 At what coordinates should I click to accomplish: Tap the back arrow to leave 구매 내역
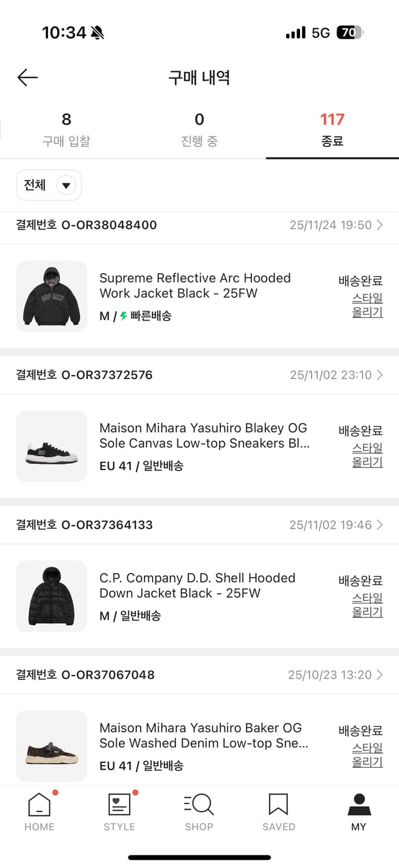tap(27, 77)
